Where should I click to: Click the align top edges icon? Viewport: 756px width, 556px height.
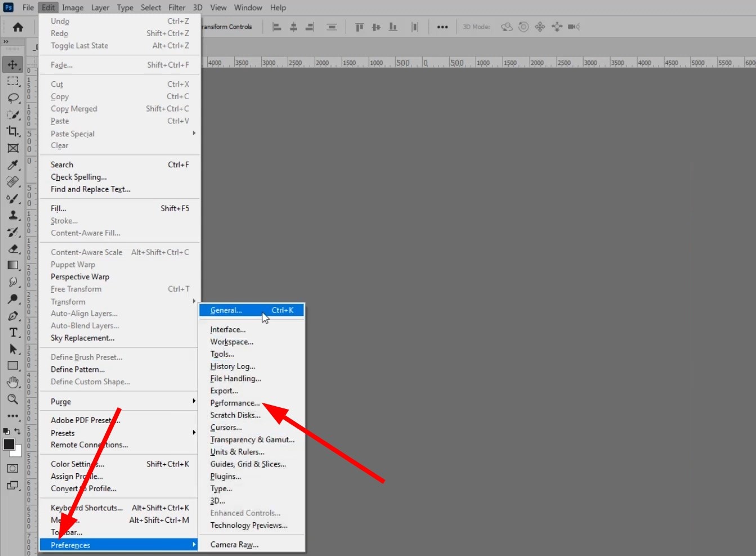pos(359,27)
